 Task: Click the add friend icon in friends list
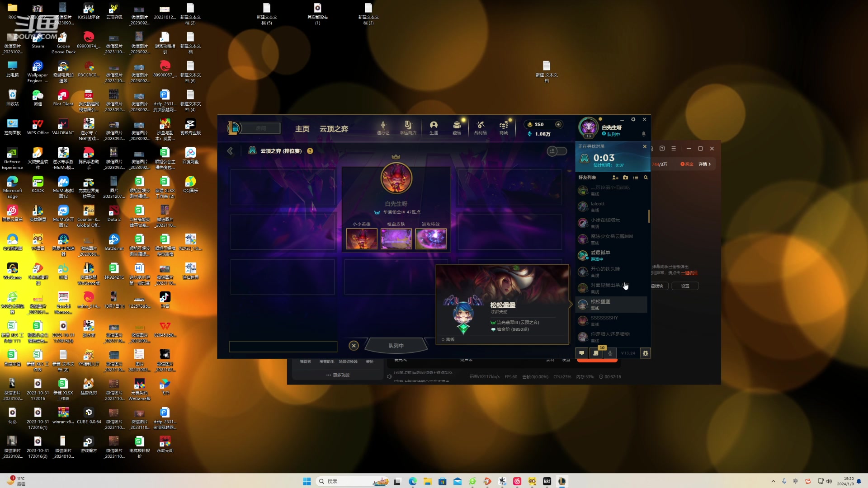615,178
